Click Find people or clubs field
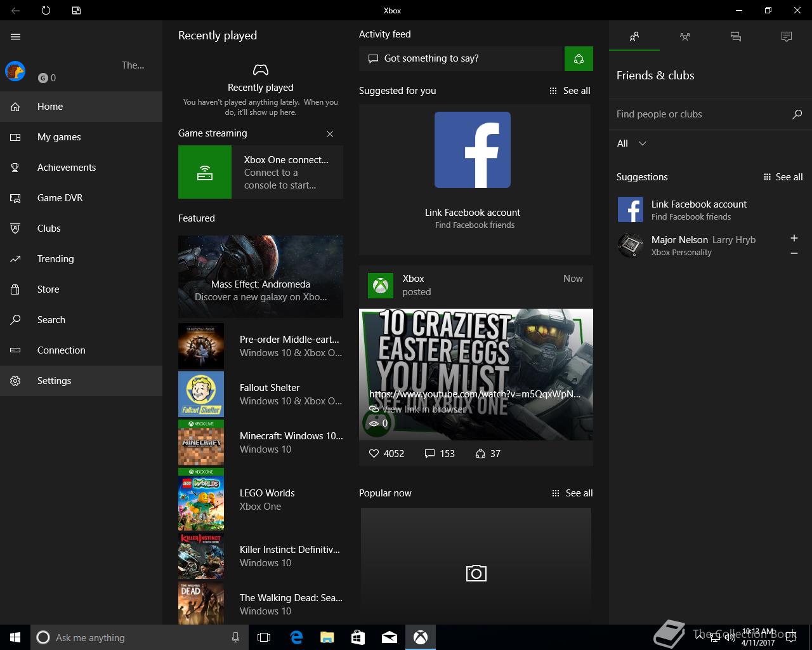Image resolution: width=812 pixels, height=650 pixels. point(698,114)
